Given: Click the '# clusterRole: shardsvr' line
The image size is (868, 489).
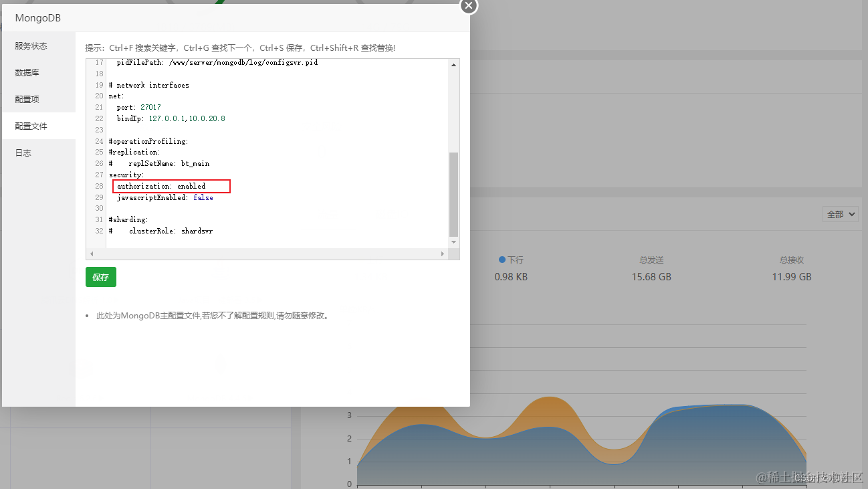Looking at the screenshot, I should pos(160,231).
